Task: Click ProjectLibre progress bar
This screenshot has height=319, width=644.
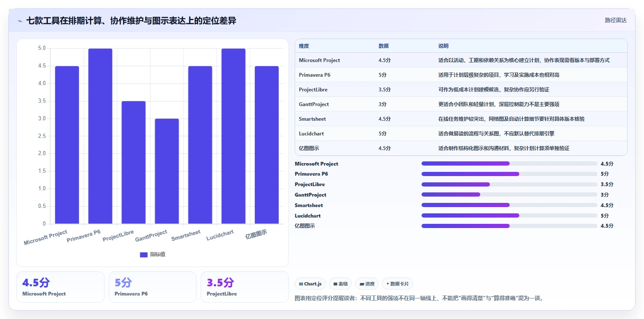Action: point(509,184)
